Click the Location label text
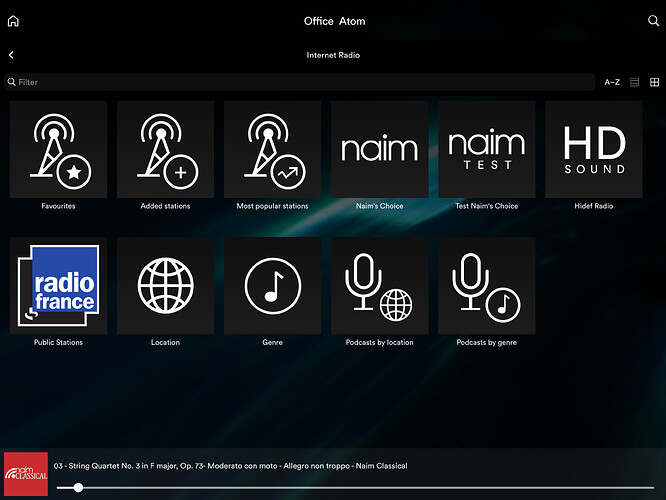666x500 pixels. coord(165,342)
